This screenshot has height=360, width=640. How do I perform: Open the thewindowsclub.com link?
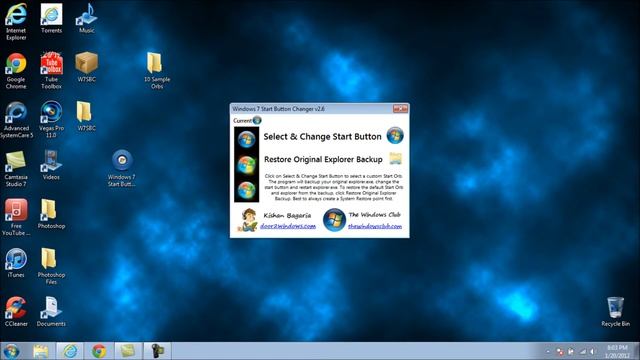(x=375, y=226)
